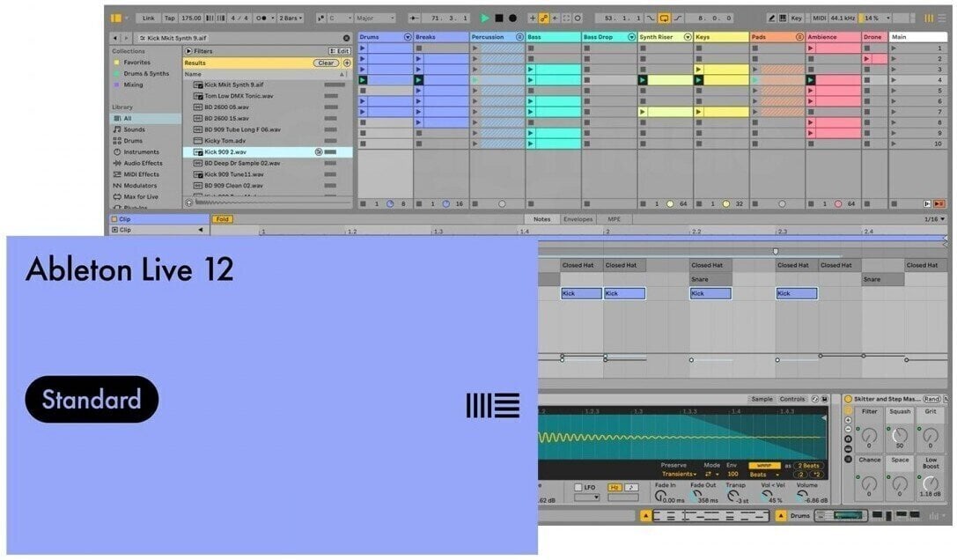Open the root note C dropdown
Screen dimensions: 957x560
(340, 18)
